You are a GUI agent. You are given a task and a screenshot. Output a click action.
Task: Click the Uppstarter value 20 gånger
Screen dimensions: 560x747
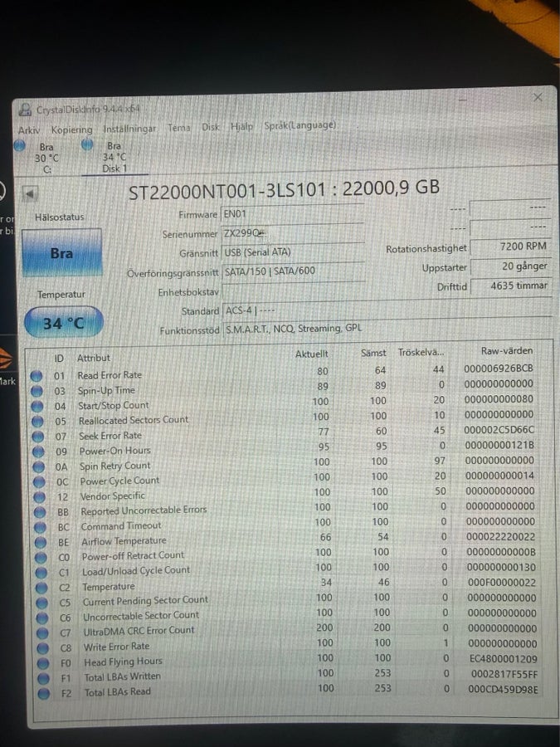(x=511, y=266)
